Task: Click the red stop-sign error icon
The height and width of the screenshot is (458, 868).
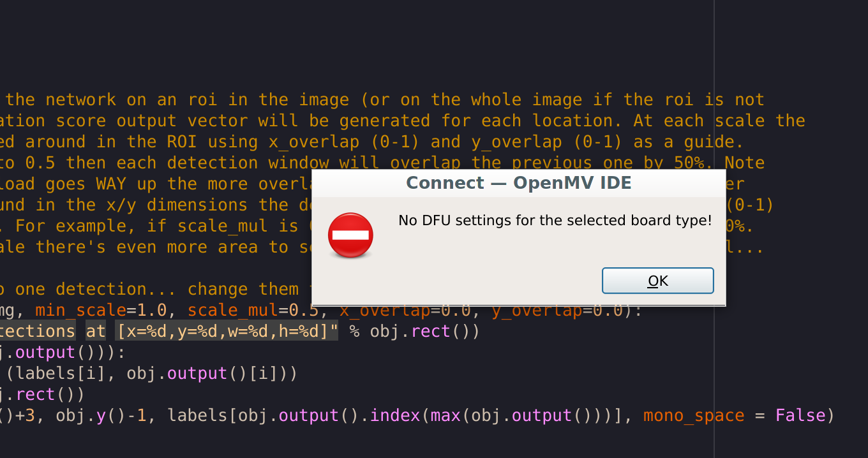Action: click(350, 234)
